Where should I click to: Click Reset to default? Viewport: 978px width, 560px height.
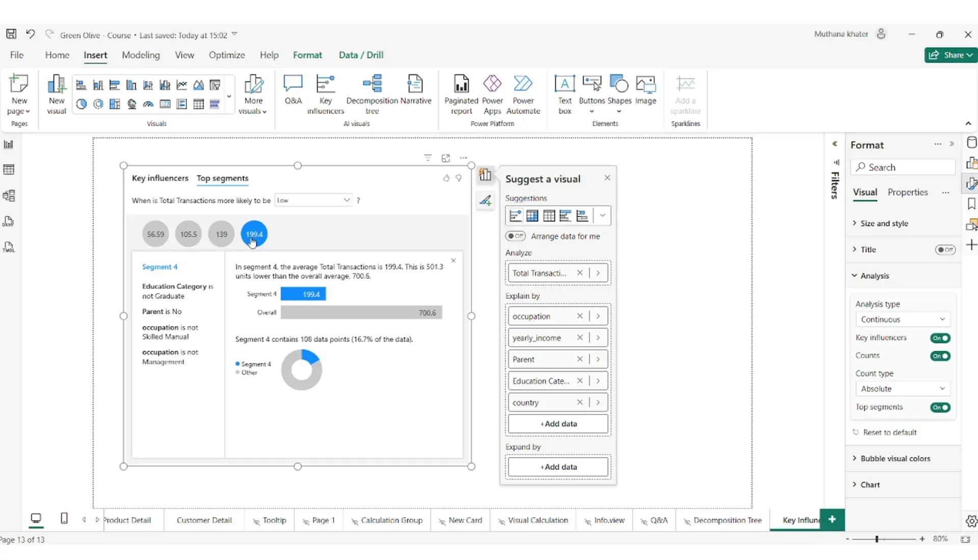889,432
